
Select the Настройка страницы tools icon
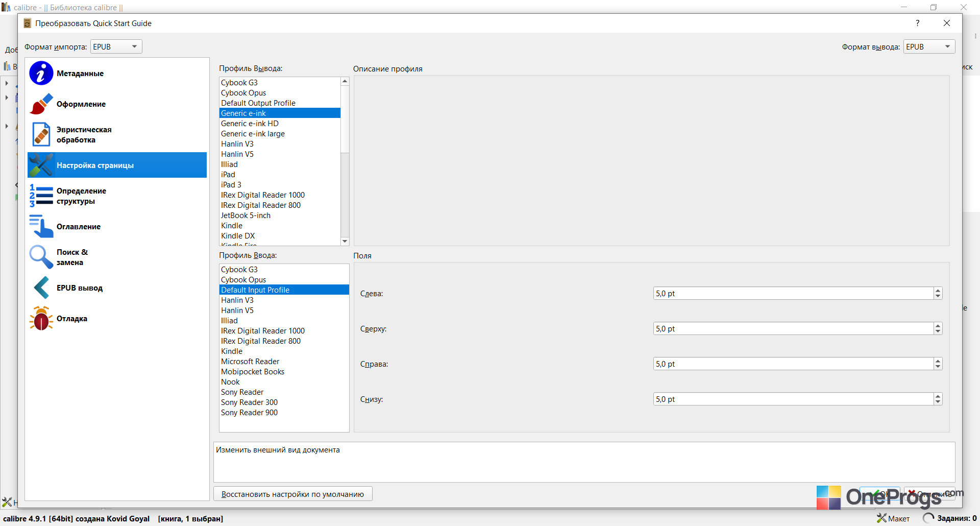41,165
